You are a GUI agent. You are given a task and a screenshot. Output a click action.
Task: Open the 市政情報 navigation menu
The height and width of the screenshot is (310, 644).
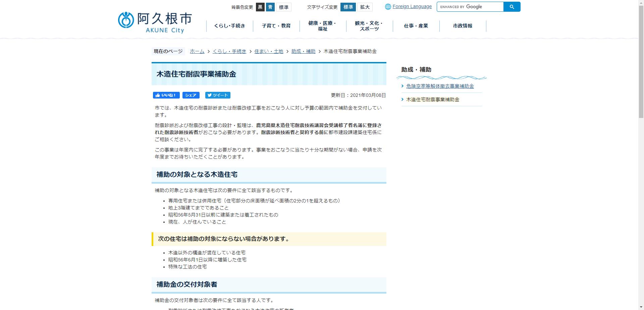(x=463, y=26)
